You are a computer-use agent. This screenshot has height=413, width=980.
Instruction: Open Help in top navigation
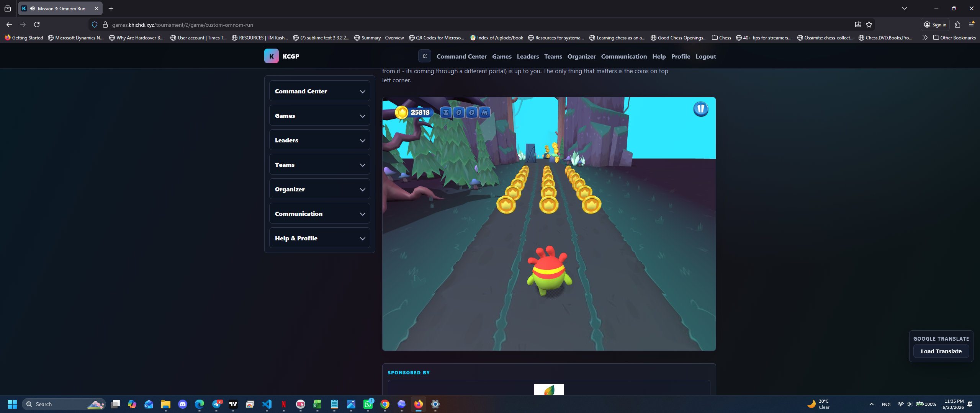[659, 56]
